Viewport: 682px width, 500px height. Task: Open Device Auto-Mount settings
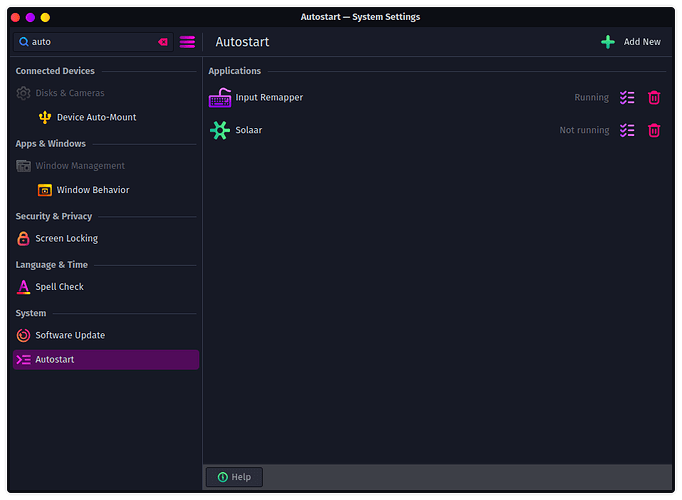(106, 117)
